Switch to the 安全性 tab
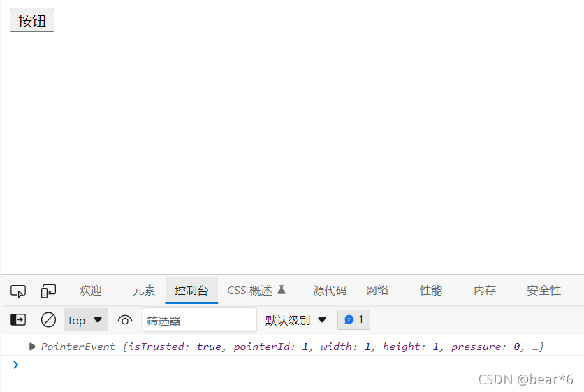This screenshot has height=392, width=584. coord(543,290)
